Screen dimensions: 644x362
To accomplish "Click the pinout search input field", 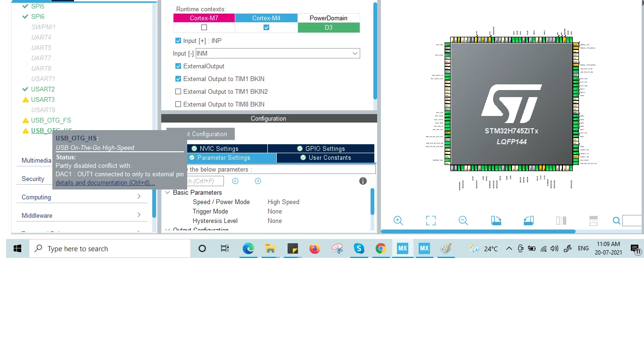I will coord(633,221).
